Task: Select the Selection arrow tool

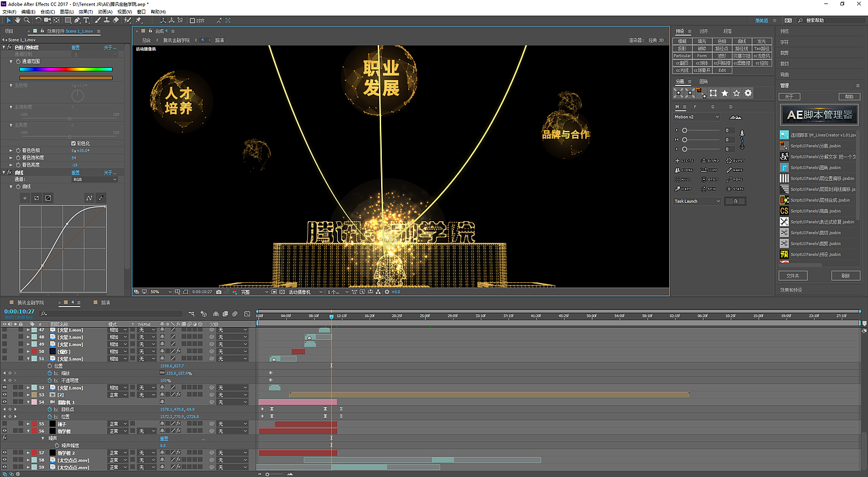Action: (x=9, y=20)
